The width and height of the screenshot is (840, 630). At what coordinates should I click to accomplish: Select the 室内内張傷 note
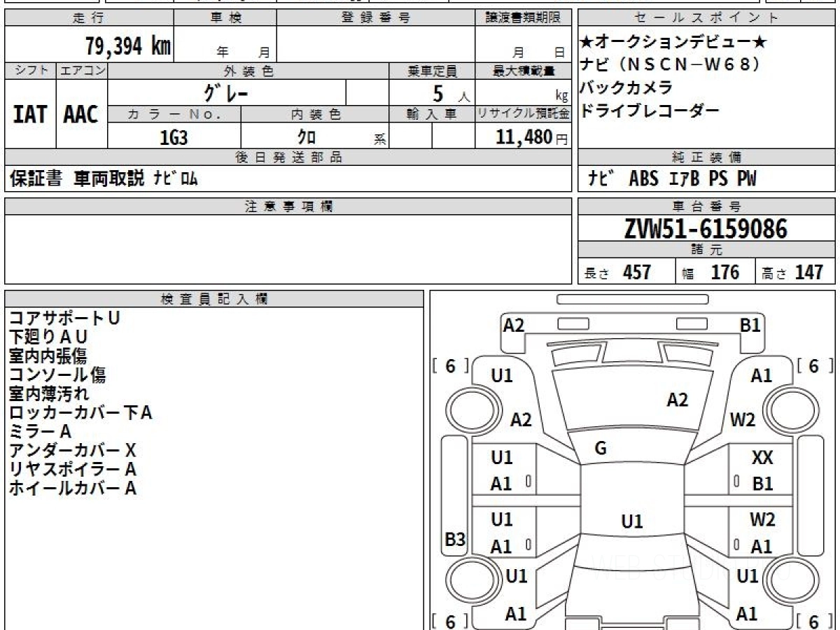click(48, 356)
